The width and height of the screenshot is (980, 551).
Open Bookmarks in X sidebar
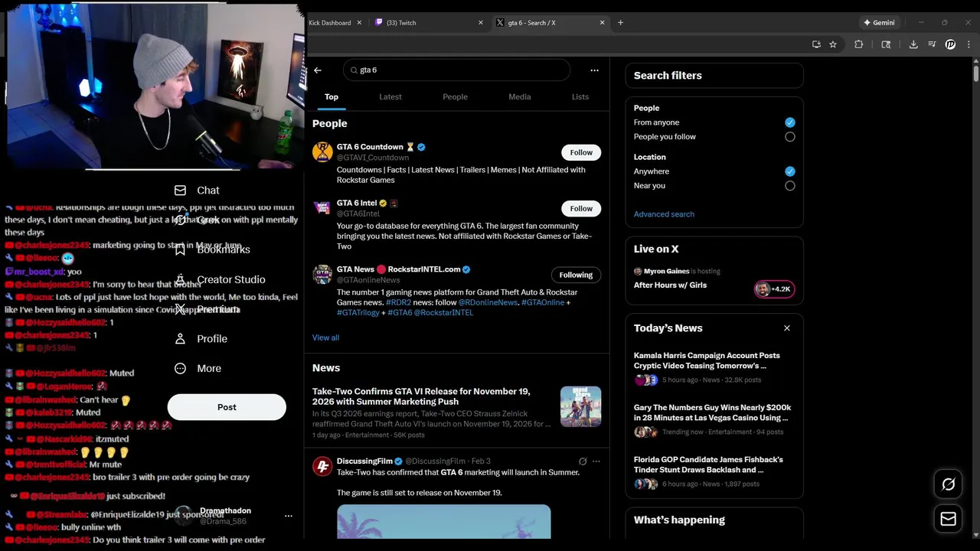coord(213,249)
